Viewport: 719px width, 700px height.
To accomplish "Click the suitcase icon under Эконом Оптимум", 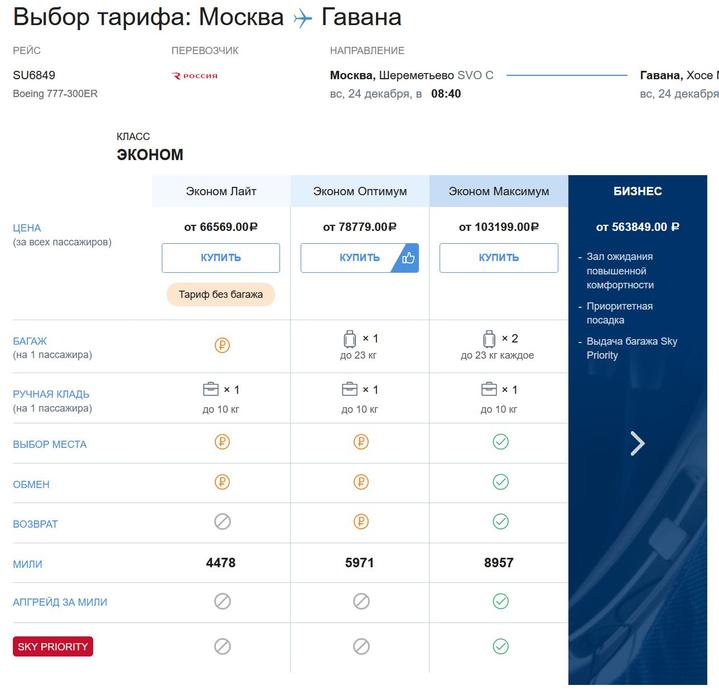I will coord(350,339).
